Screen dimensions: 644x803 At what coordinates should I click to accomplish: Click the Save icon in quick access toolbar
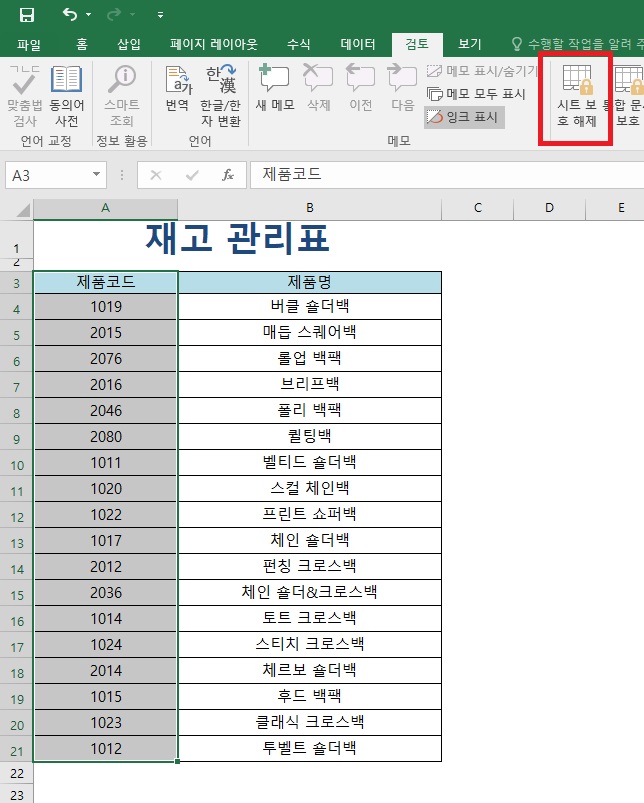coord(27,15)
